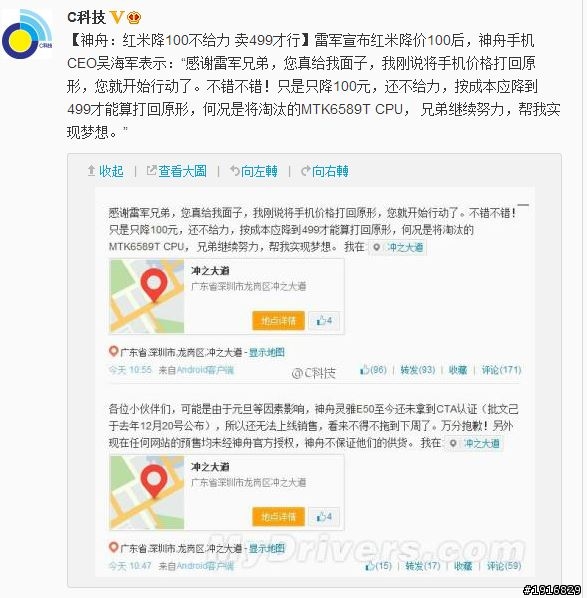Click thumbs-up (96) on first post

[373, 370]
